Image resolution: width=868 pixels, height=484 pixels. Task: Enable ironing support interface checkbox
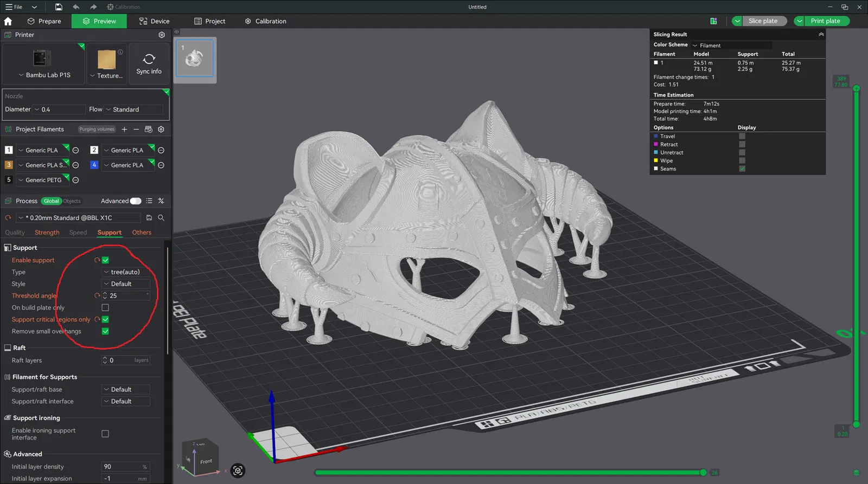[x=105, y=434]
